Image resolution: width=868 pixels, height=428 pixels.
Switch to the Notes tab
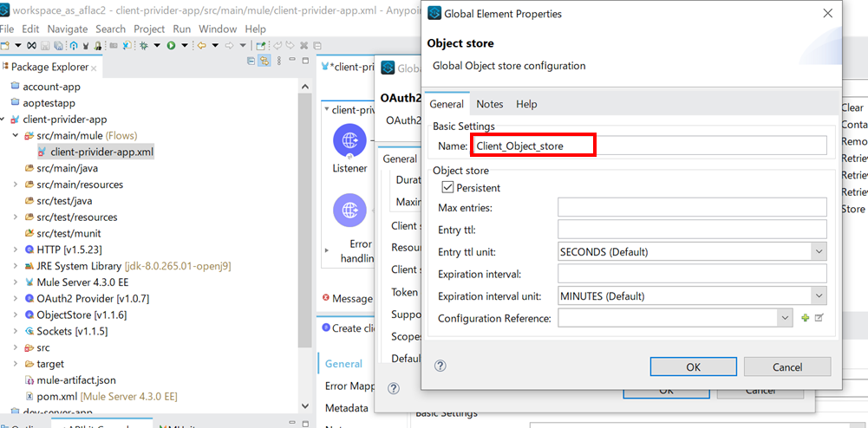coord(489,104)
